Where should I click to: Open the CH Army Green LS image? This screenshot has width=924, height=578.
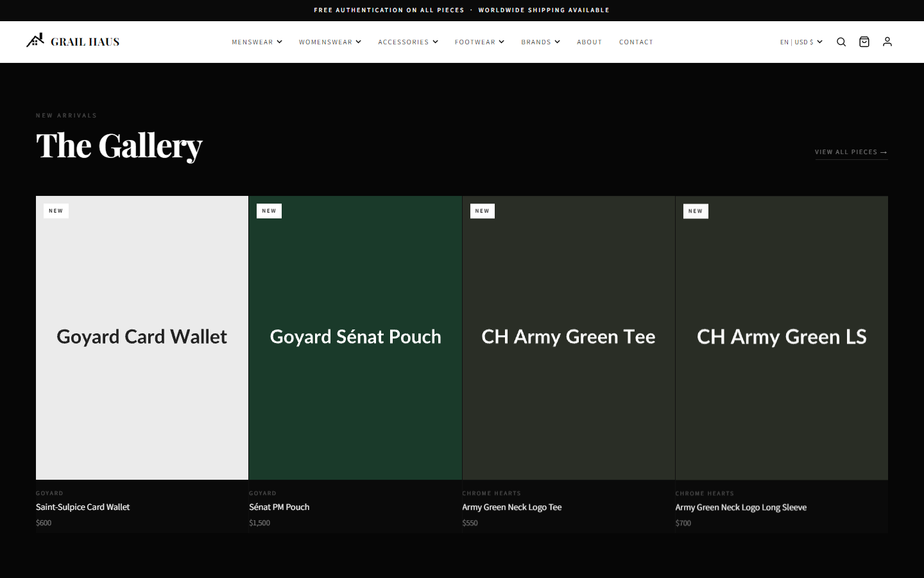(x=782, y=337)
